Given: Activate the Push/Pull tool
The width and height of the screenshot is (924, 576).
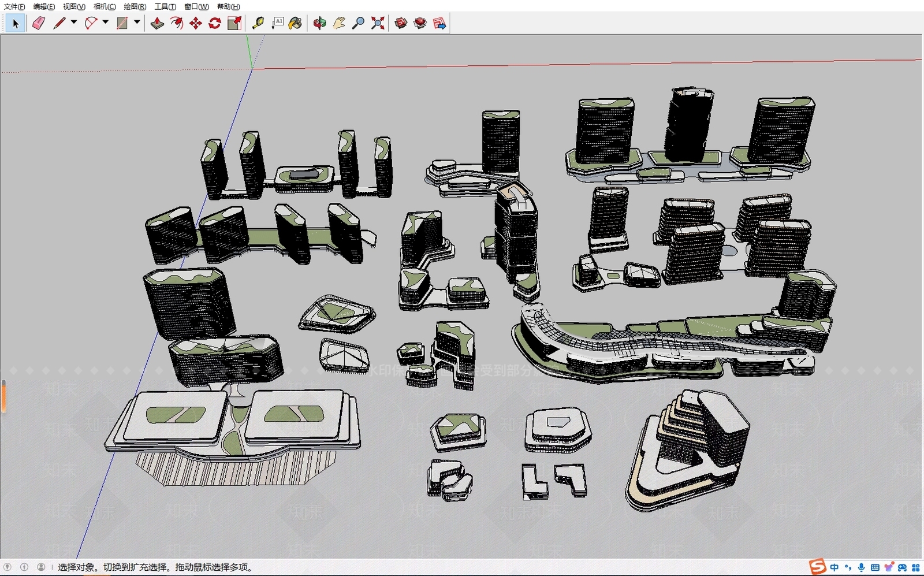Looking at the screenshot, I should click(x=157, y=24).
